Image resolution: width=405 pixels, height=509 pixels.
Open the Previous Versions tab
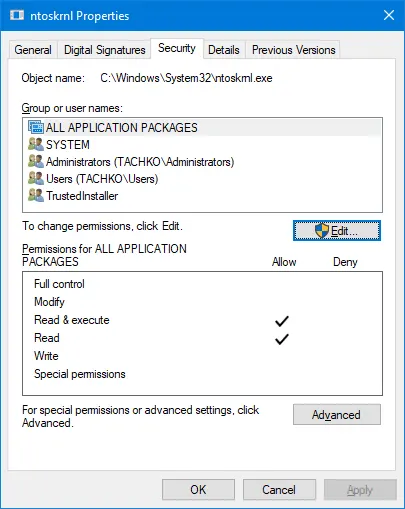pos(293,50)
